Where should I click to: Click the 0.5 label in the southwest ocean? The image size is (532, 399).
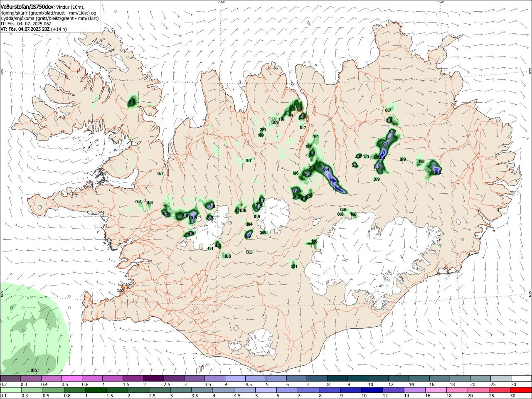tap(34, 370)
